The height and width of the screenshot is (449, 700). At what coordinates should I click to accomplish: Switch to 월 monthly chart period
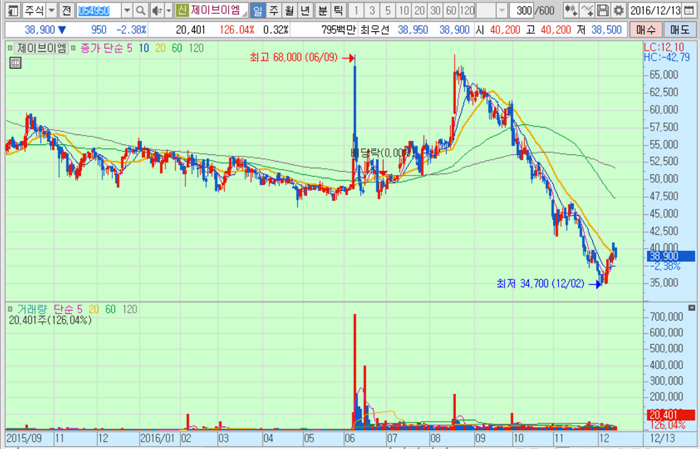(289, 10)
